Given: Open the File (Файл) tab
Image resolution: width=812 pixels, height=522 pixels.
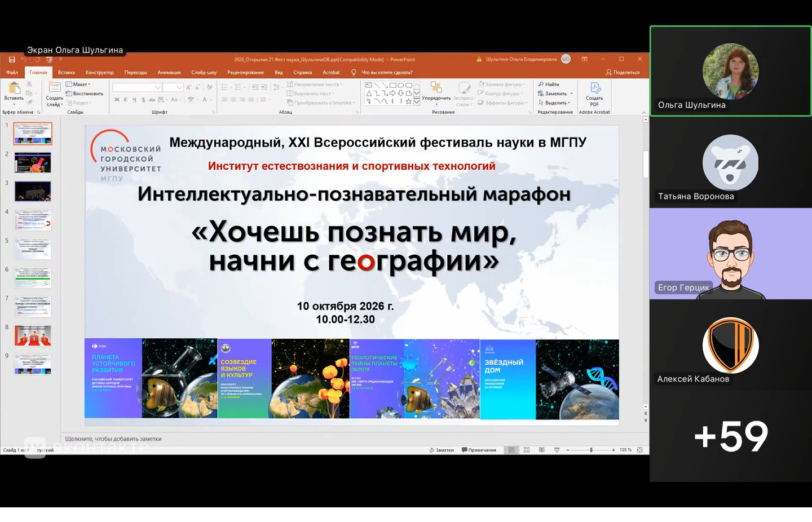Looking at the screenshot, I should point(12,72).
